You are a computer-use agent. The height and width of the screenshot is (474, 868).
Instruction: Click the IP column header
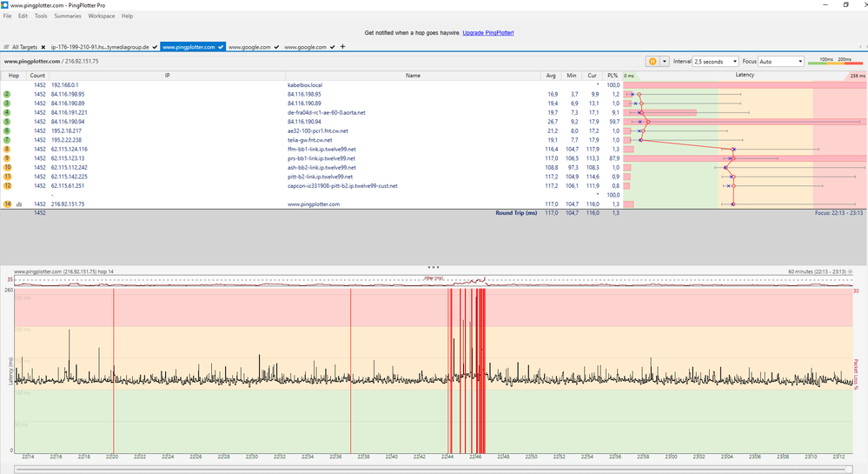(x=167, y=76)
